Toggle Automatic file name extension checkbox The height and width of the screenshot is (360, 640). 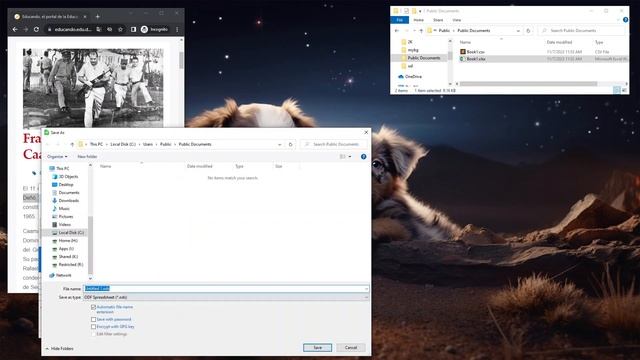(x=93, y=307)
